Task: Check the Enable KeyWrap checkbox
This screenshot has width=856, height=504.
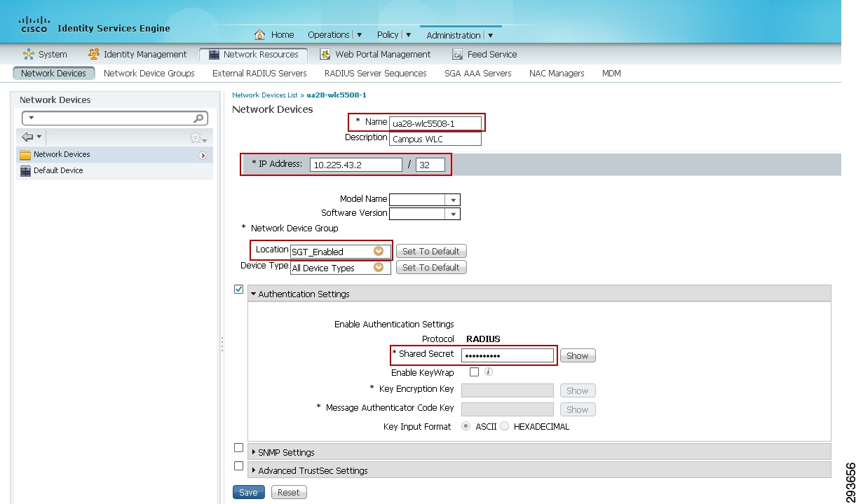Action: point(474,372)
